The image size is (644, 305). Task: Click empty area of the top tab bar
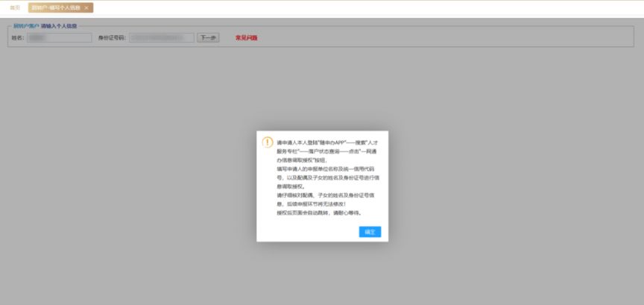370,7
